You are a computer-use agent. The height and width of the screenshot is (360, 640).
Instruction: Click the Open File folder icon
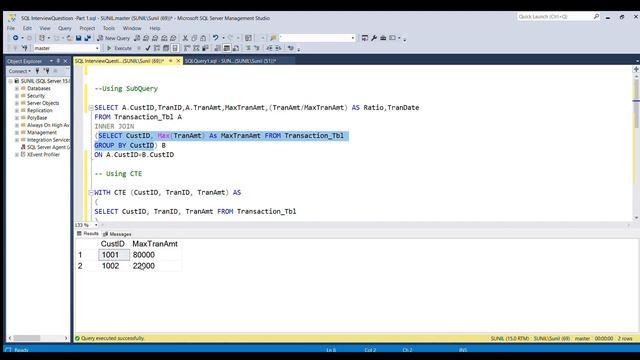pos(69,38)
